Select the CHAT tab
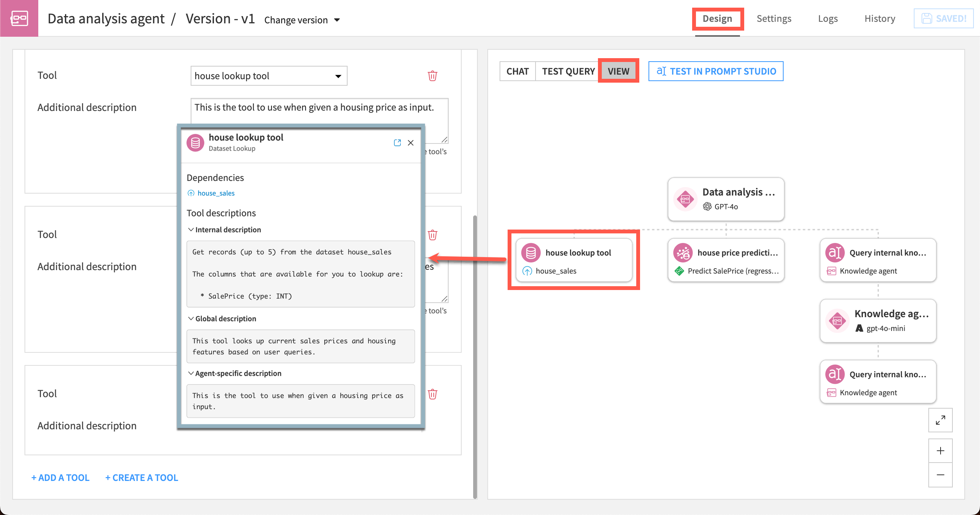 coord(518,71)
